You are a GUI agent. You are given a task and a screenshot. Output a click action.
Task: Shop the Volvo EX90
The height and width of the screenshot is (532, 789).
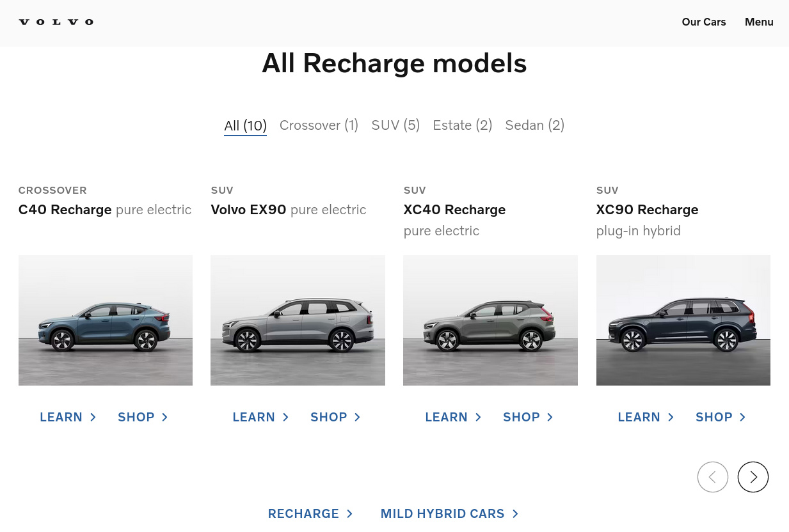tap(335, 418)
